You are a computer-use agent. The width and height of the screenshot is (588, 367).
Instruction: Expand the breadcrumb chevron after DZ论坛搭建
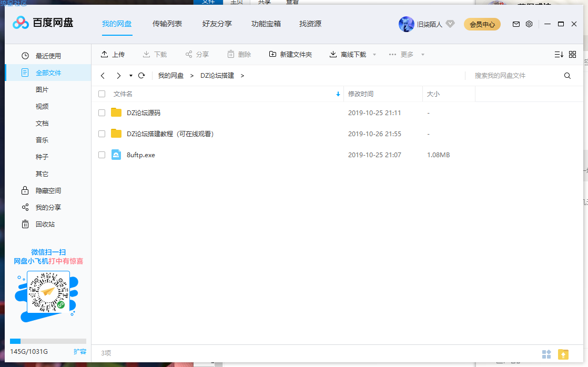coord(242,76)
